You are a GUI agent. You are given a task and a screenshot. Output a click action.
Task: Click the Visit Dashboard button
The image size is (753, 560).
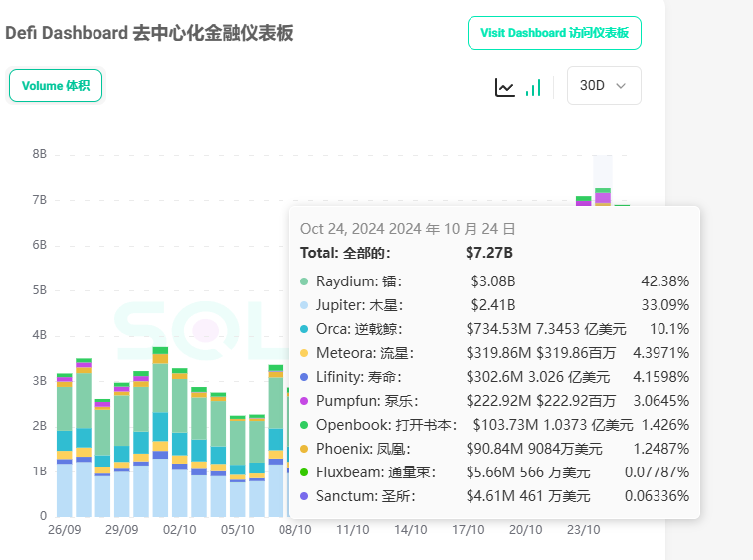[554, 33]
